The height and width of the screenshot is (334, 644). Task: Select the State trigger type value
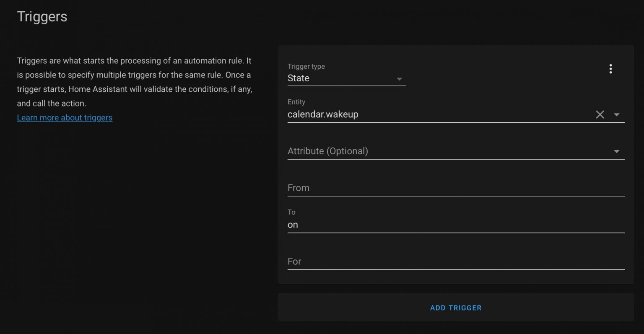[x=299, y=78]
